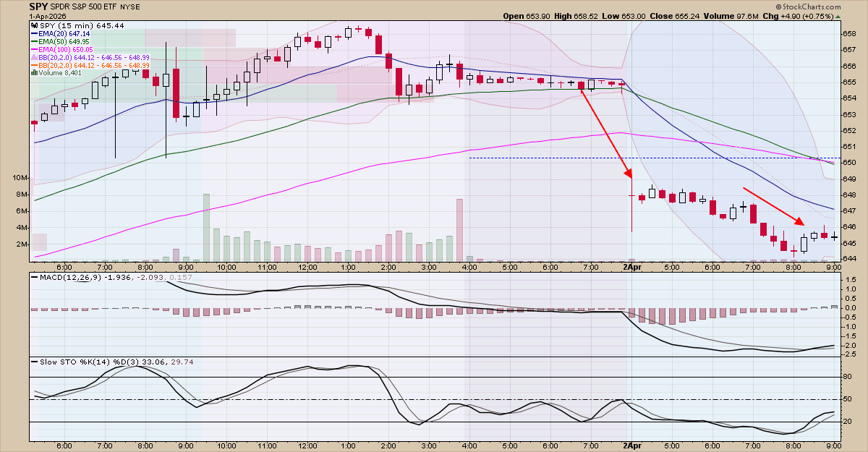Click the 2M volume axis label
868x452 pixels.
[22, 244]
